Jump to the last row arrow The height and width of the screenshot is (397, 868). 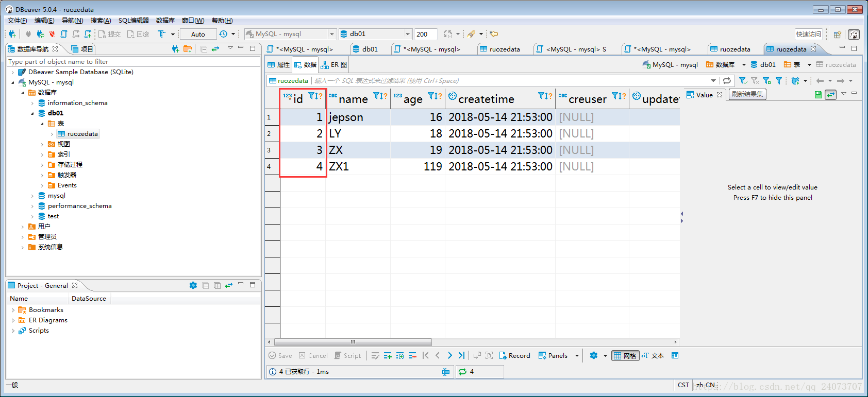461,356
